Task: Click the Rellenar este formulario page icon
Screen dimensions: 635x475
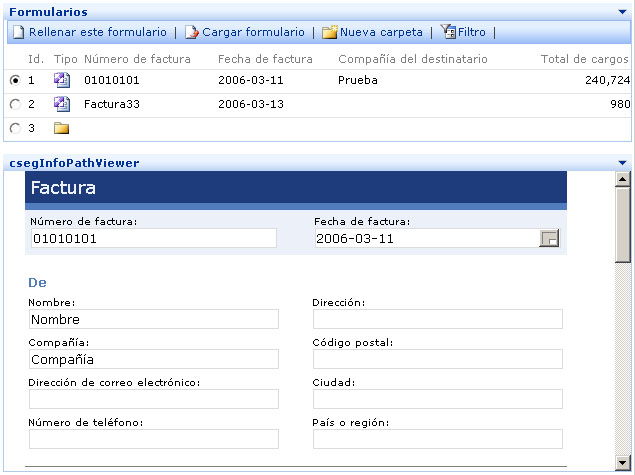Action: coord(18,32)
